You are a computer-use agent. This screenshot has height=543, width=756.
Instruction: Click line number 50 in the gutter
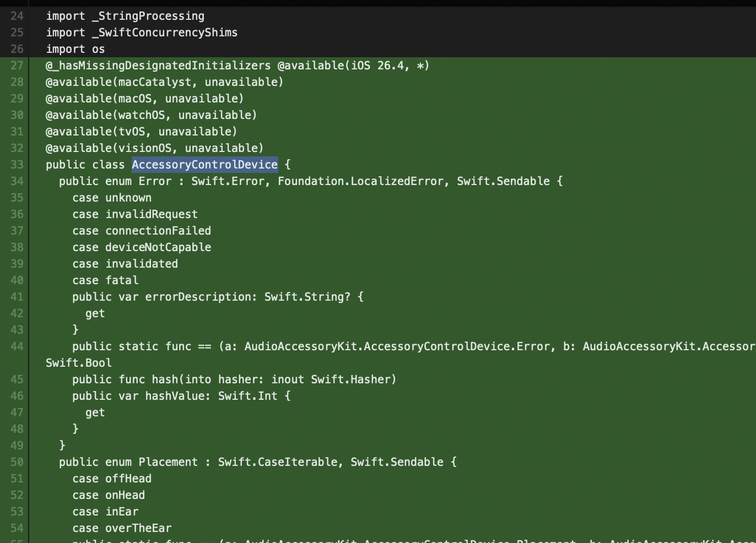click(17, 462)
